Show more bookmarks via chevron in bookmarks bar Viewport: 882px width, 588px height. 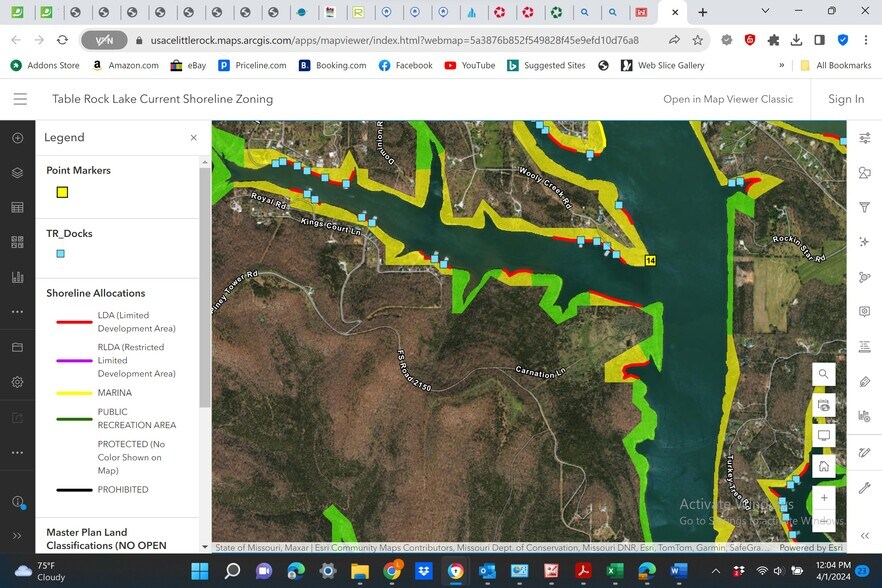coord(782,65)
